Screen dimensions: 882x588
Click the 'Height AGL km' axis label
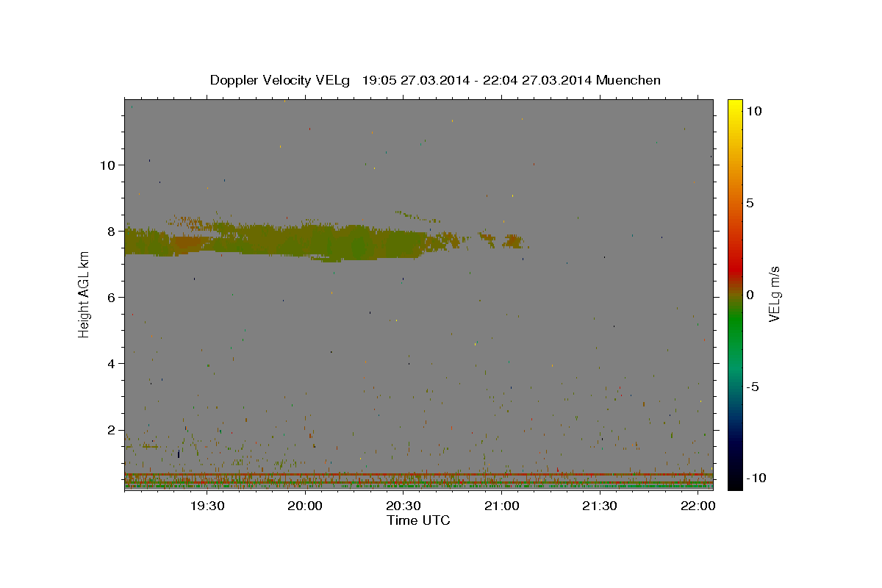[x=84, y=294]
